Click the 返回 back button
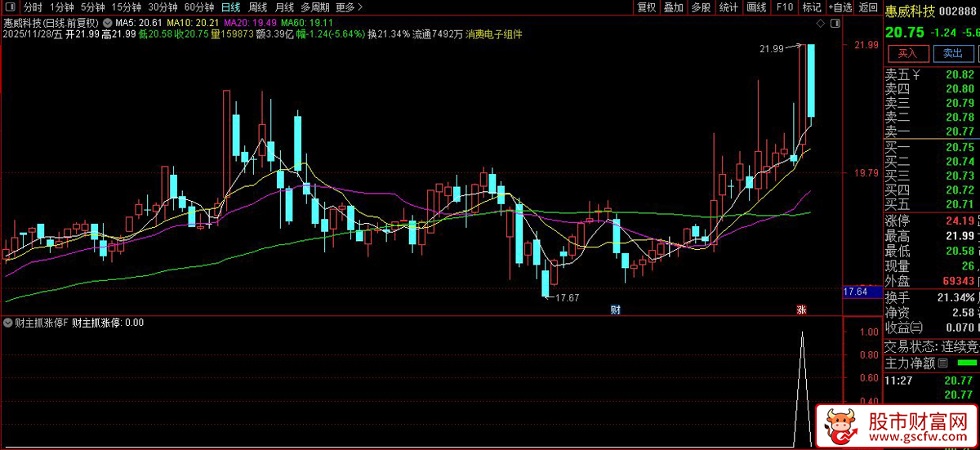 click(867, 7)
